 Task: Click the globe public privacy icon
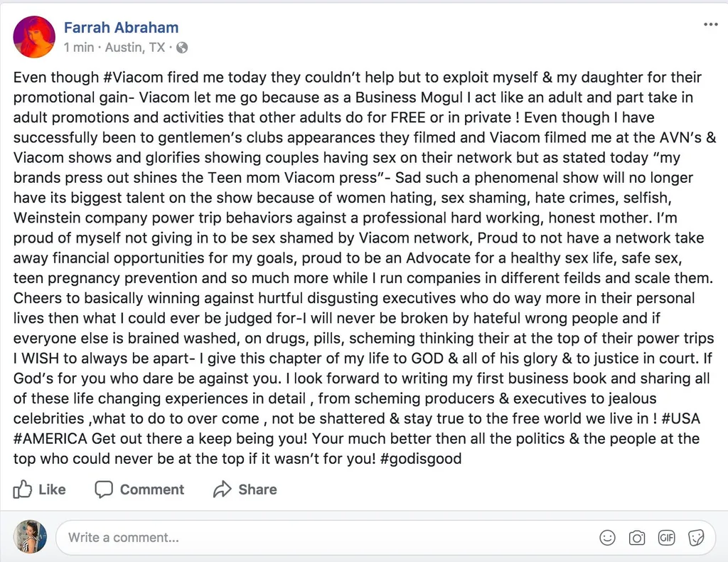pos(182,48)
